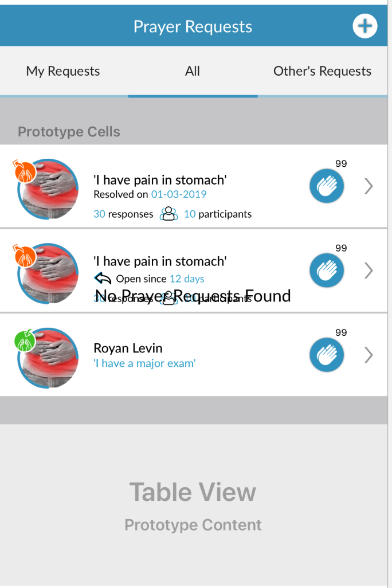392x588 pixels.
Task: Click Royan Levin's profile picture thumbnail
Action: (48, 358)
